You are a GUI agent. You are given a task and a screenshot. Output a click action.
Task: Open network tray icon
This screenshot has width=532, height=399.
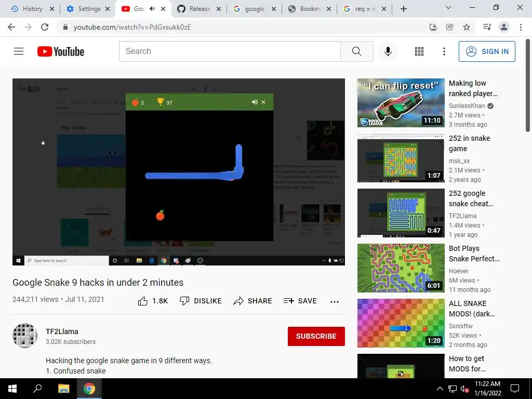453,389
